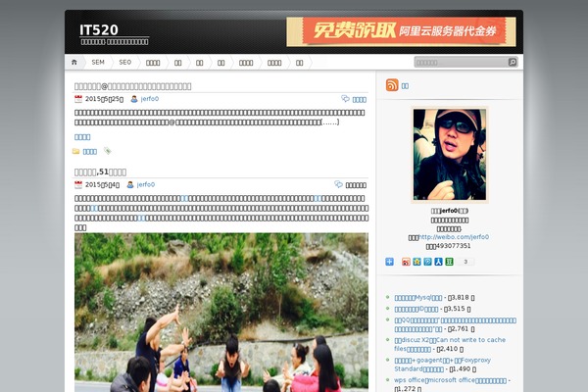Click calendar icon of the May 4 post

point(78,185)
